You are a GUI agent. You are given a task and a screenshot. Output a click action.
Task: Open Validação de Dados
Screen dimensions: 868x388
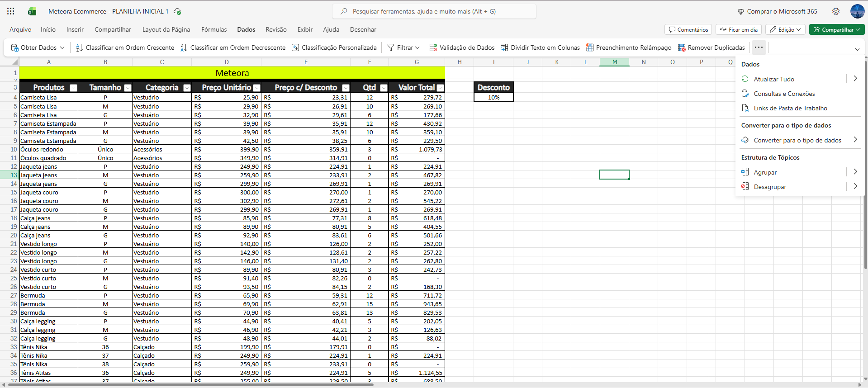click(462, 47)
